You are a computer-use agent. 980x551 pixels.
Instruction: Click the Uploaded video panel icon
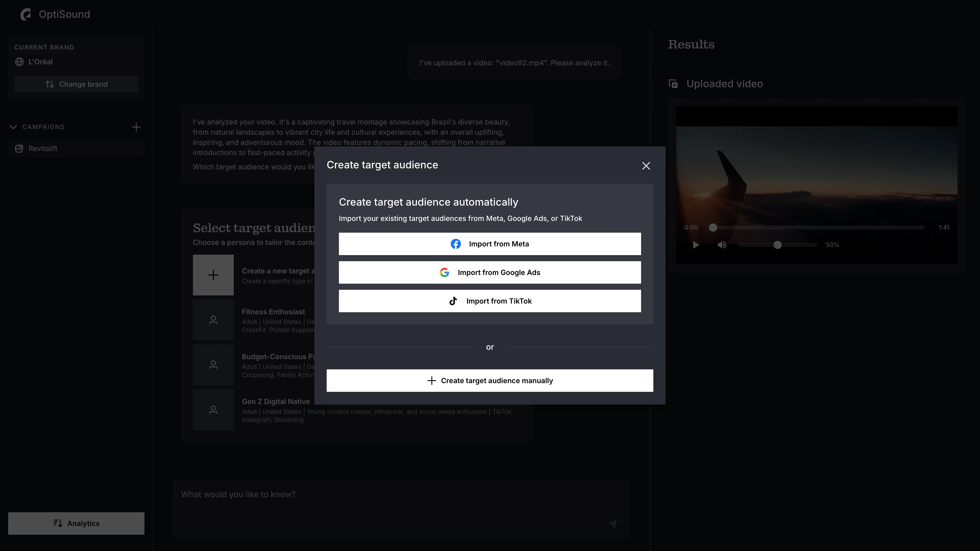click(673, 84)
